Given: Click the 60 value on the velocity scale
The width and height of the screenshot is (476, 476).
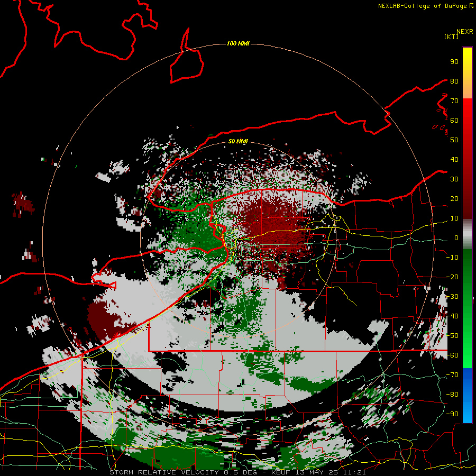Looking at the screenshot, I should click(454, 121).
